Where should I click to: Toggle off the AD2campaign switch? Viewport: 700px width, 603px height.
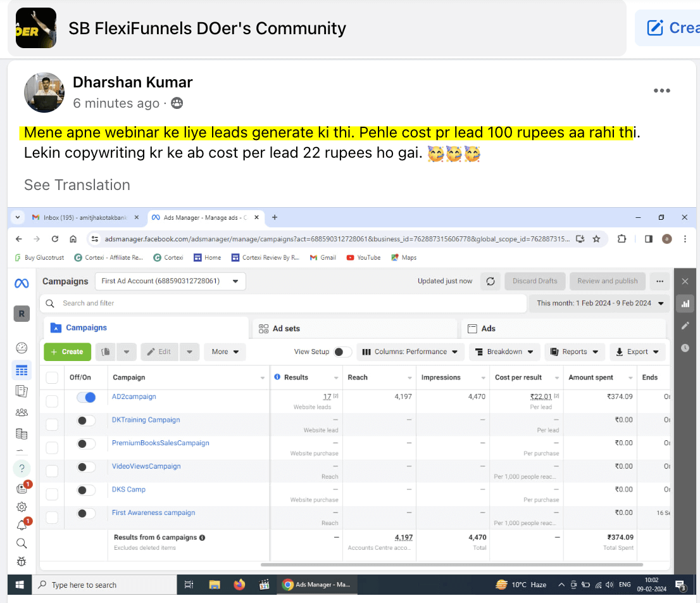pyautogui.click(x=86, y=397)
